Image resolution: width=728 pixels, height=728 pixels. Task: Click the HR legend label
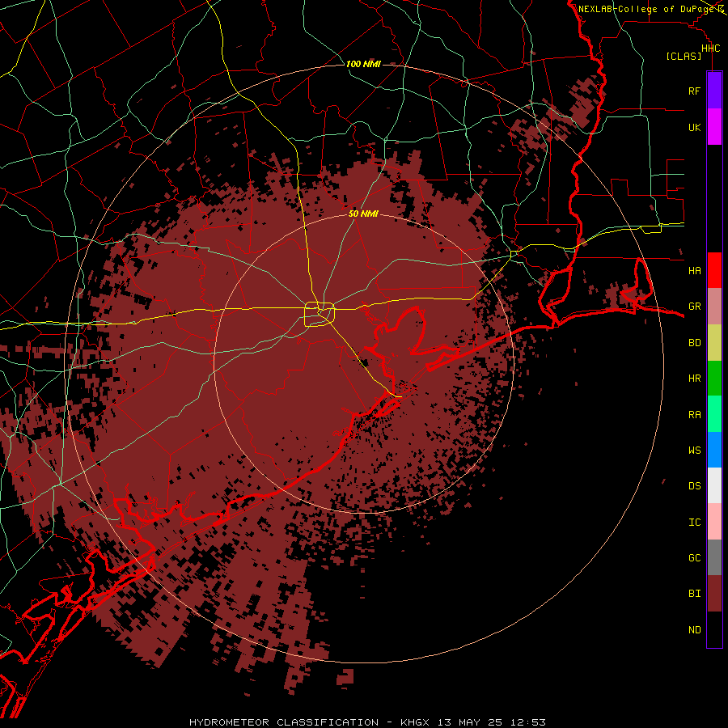coord(694,379)
